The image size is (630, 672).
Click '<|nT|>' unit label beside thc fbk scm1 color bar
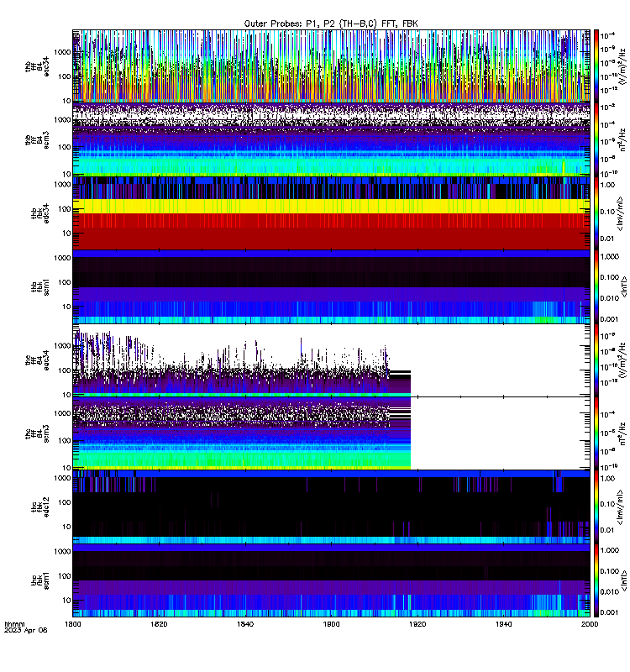pos(624,580)
